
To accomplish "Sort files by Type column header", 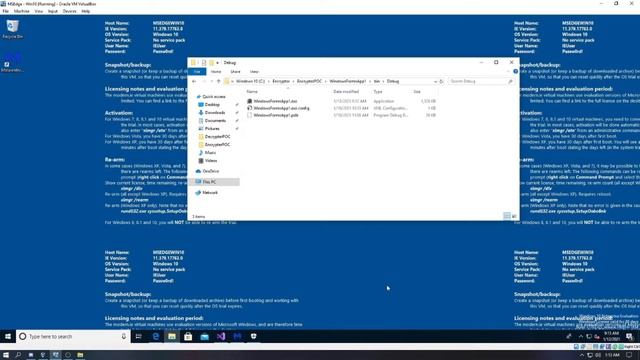I will click(x=378, y=92).
